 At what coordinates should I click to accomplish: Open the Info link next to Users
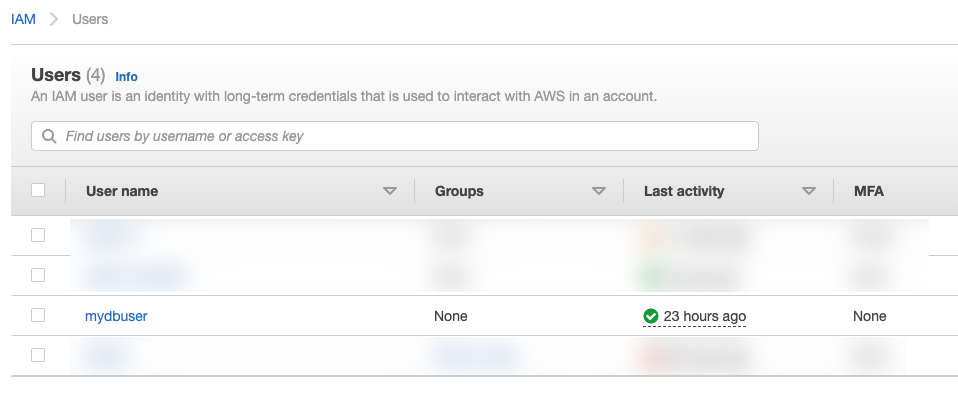[x=126, y=77]
